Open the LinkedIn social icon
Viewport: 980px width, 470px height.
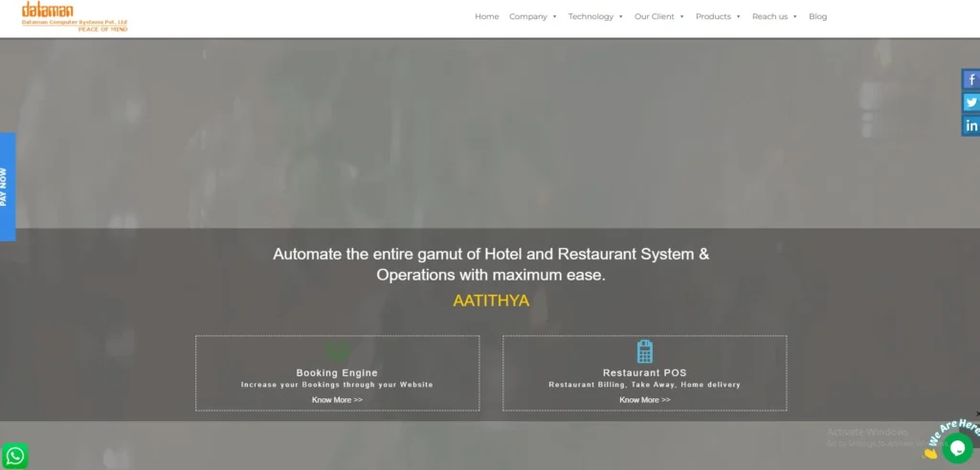(x=970, y=125)
